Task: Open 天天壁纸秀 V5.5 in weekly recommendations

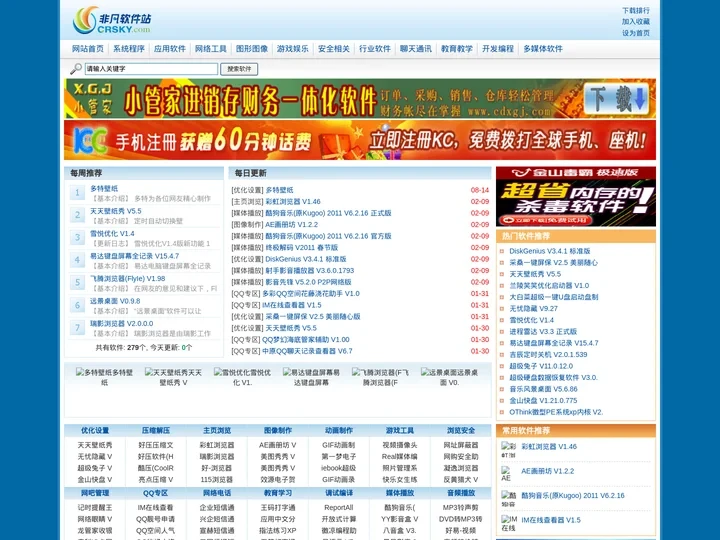Action: [x=116, y=211]
